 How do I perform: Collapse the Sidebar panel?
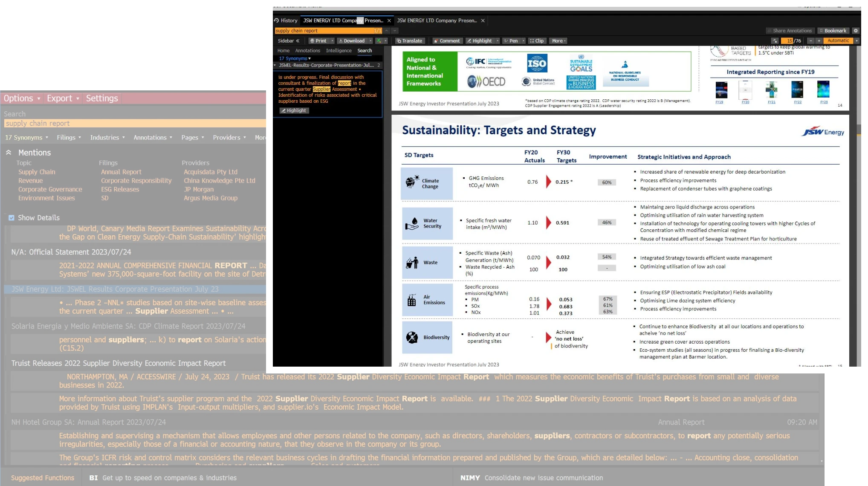coord(289,41)
